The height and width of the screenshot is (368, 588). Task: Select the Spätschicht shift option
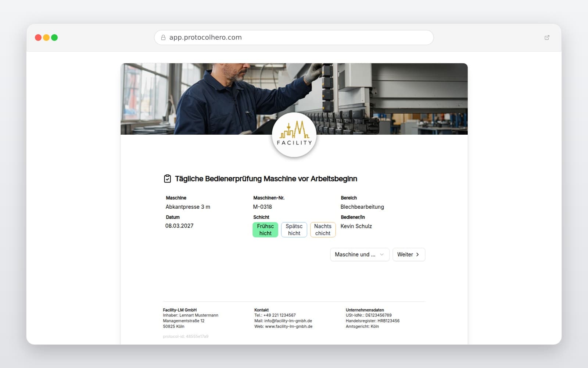(294, 230)
